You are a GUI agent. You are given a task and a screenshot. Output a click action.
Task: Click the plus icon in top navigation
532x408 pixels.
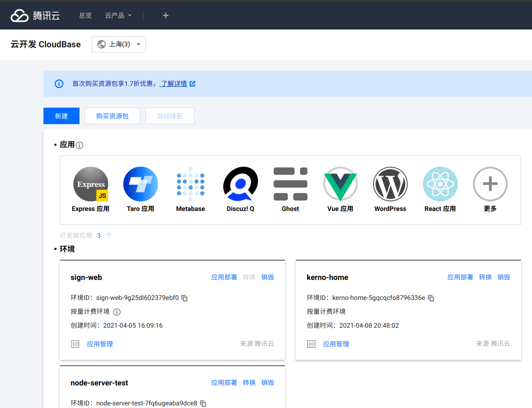(x=165, y=16)
